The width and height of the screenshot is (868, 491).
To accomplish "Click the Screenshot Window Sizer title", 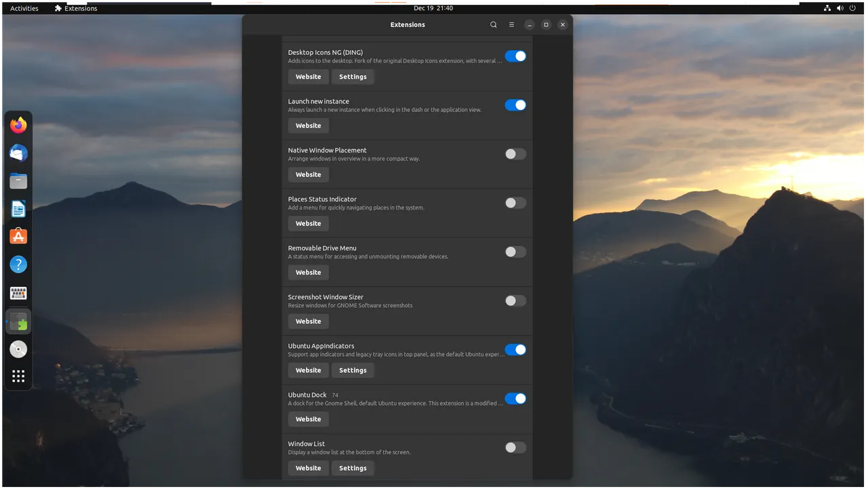I will click(x=325, y=297).
